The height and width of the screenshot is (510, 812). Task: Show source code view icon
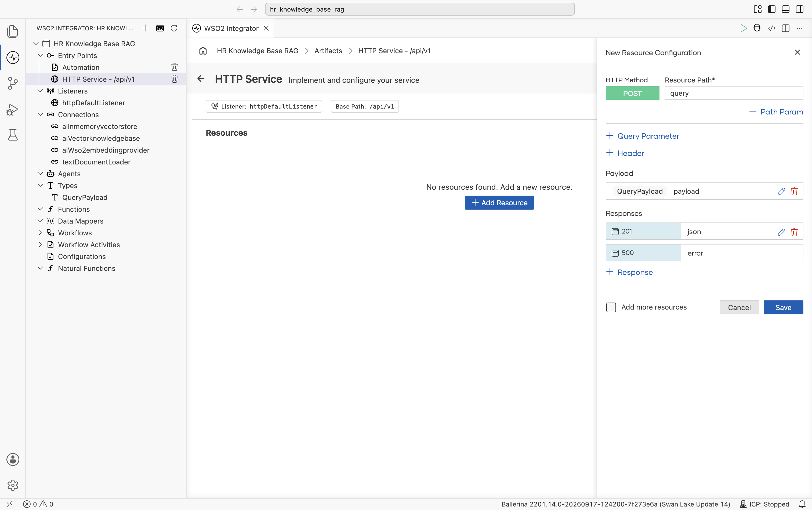tap(771, 28)
